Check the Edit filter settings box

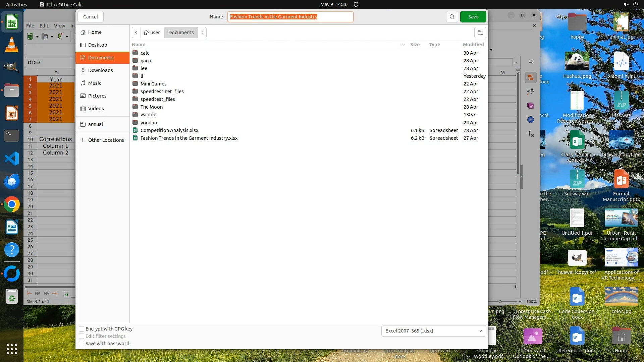(82, 336)
